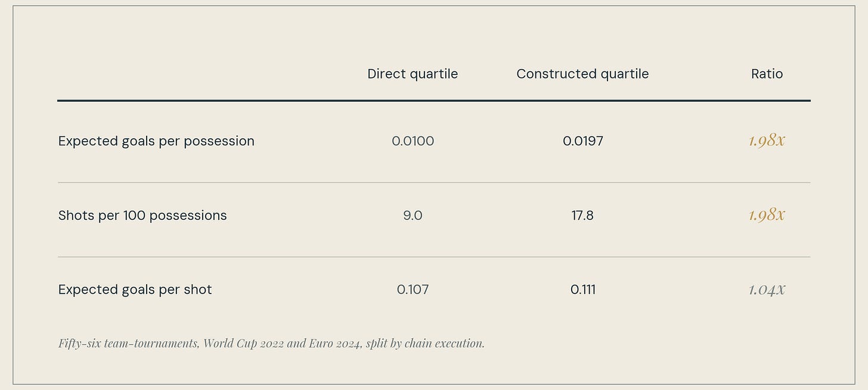Select the Expected goals per possession row label
The image size is (868, 390).
[156, 141]
